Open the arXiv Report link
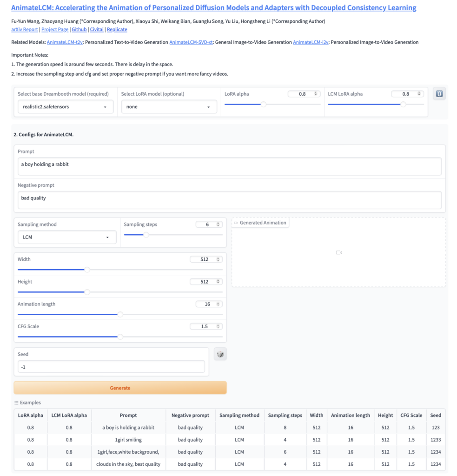Screen dimensions: 457x476 tap(25, 29)
